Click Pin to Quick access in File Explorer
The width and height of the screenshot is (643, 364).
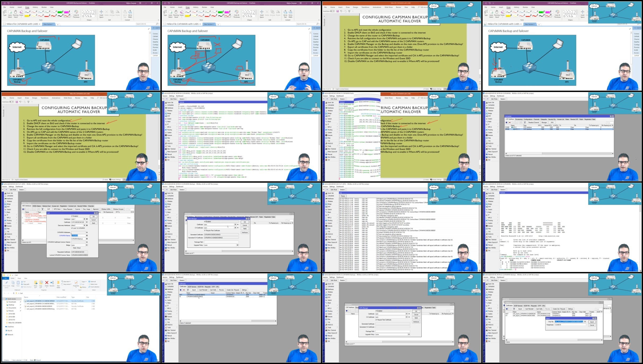7,284
